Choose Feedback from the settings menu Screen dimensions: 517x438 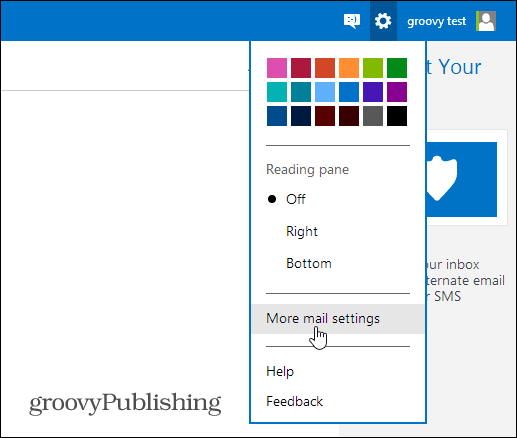click(x=295, y=401)
